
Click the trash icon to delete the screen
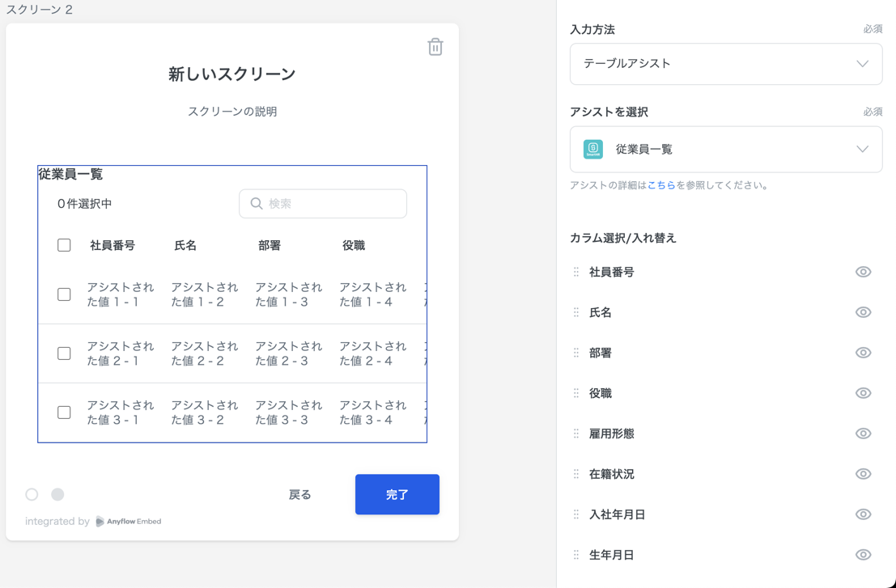[435, 47]
